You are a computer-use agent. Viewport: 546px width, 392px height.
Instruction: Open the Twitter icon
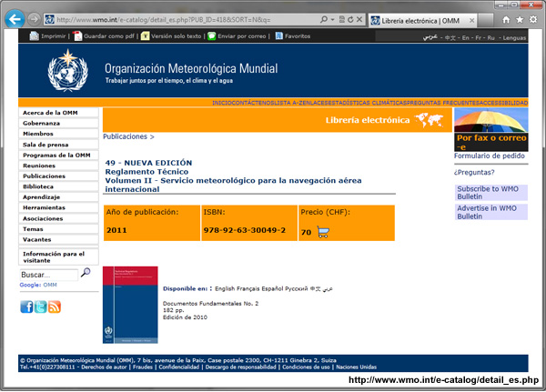click(x=40, y=307)
